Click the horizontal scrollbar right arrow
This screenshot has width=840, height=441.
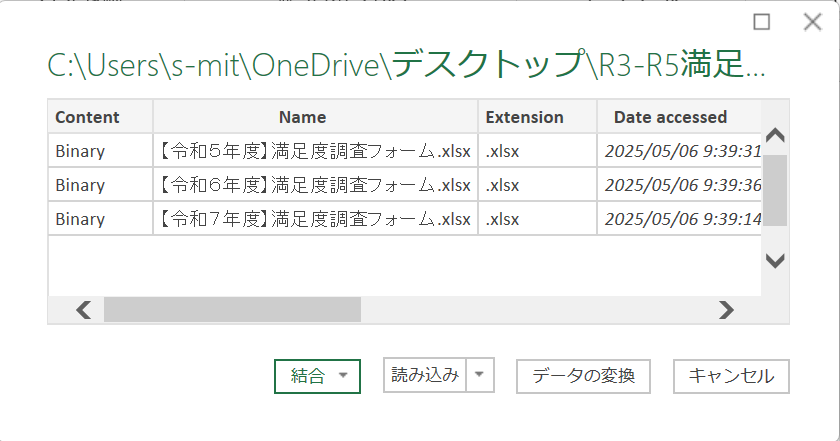(x=727, y=310)
